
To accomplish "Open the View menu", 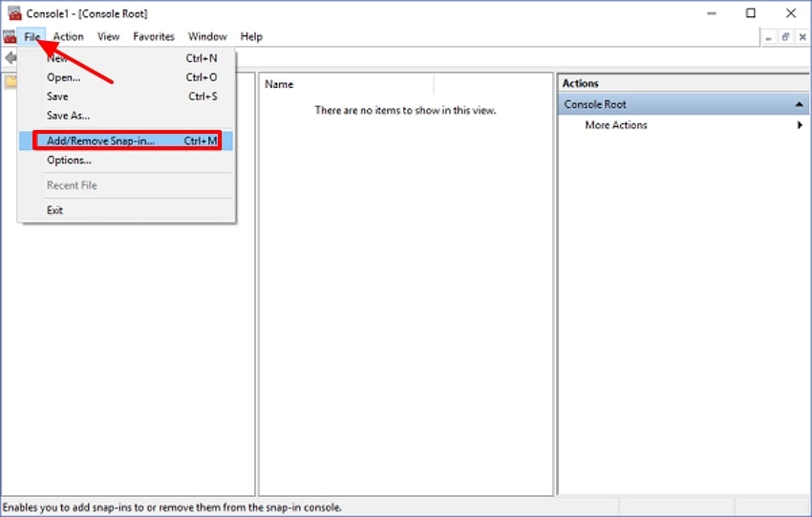I will [108, 36].
